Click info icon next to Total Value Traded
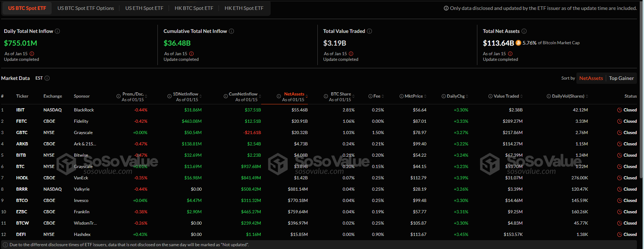 369,31
